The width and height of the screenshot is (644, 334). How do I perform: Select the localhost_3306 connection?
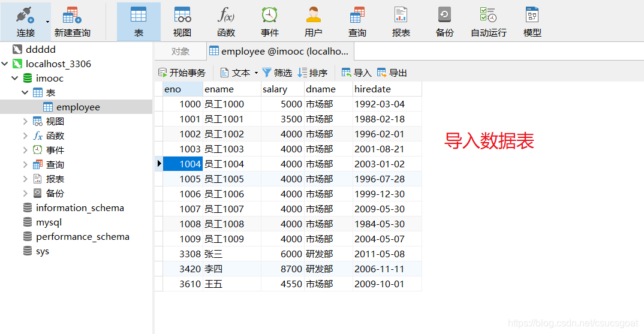tap(58, 64)
